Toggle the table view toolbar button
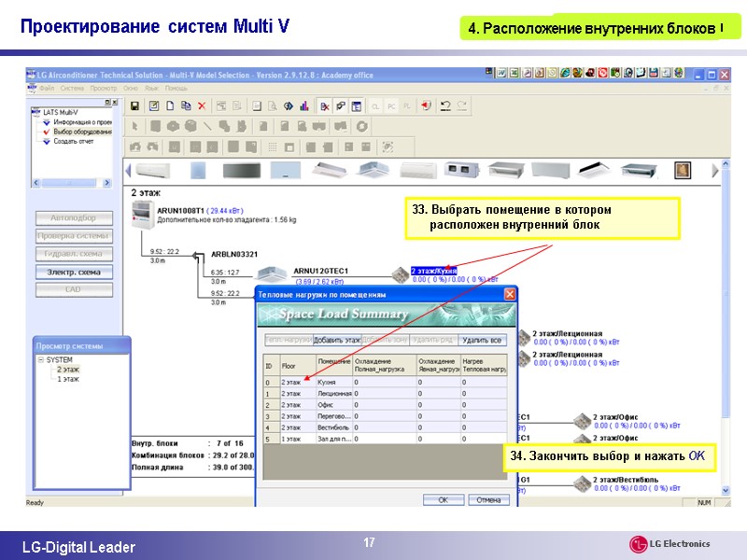747x560 pixels. click(356, 106)
